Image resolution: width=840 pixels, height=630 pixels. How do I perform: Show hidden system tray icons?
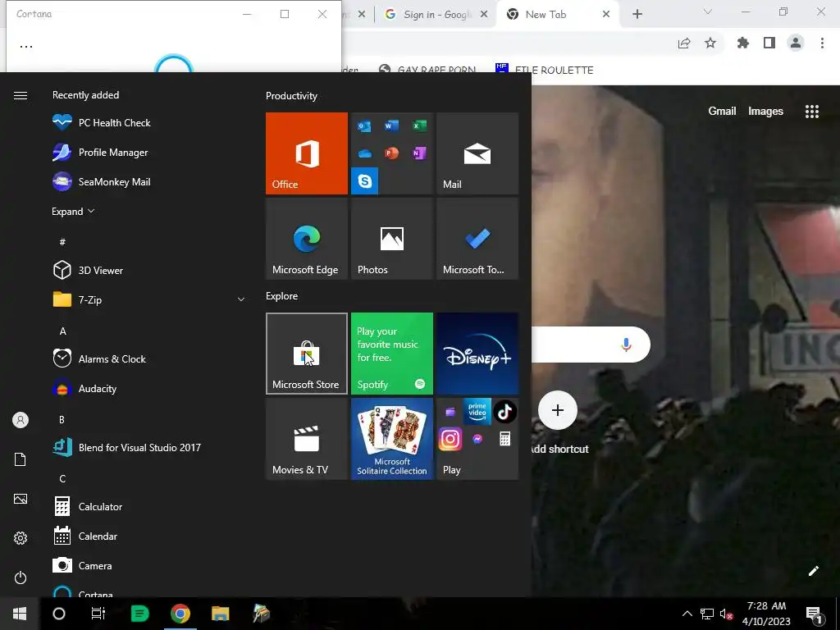(687, 614)
